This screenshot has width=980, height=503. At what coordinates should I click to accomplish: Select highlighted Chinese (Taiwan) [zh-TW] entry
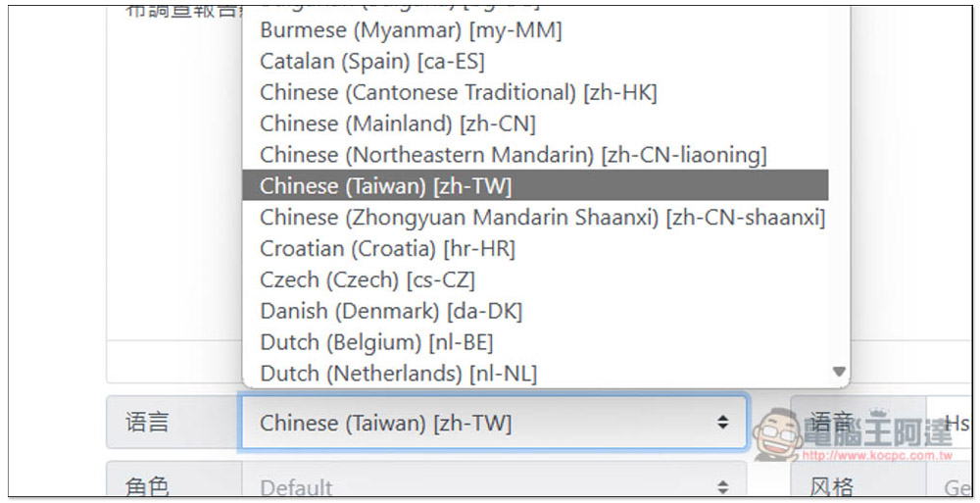(x=535, y=185)
